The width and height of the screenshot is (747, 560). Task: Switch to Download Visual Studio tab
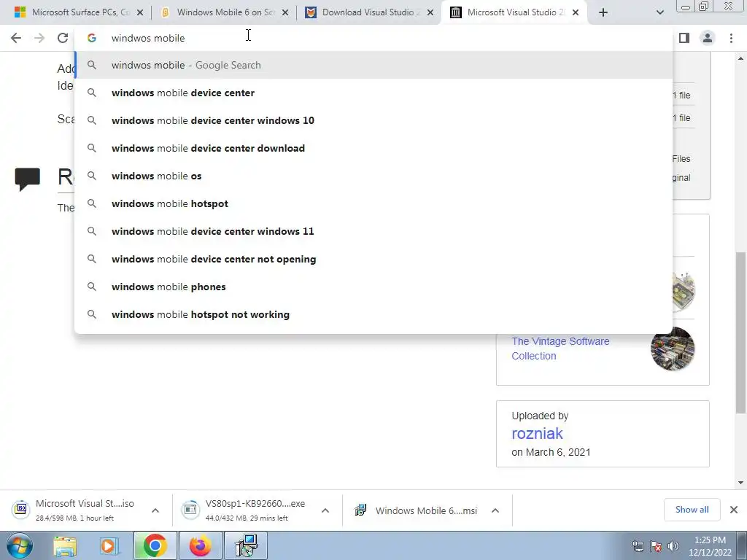369,12
